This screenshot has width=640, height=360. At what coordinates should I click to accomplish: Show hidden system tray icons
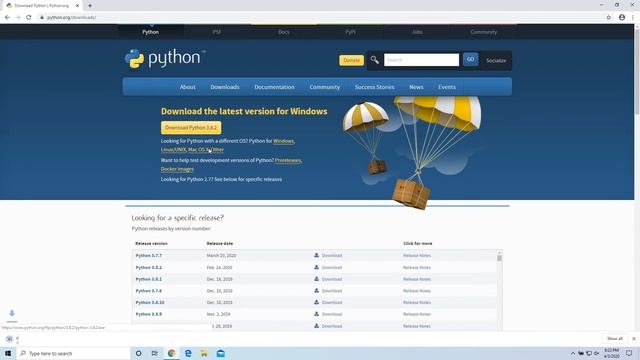click(573, 353)
